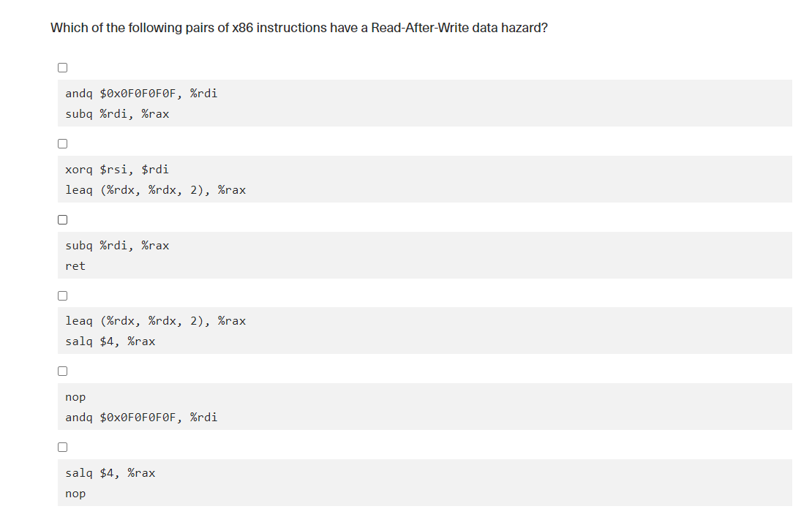
Task: Click the nop line directly below salq
Action: (75, 494)
